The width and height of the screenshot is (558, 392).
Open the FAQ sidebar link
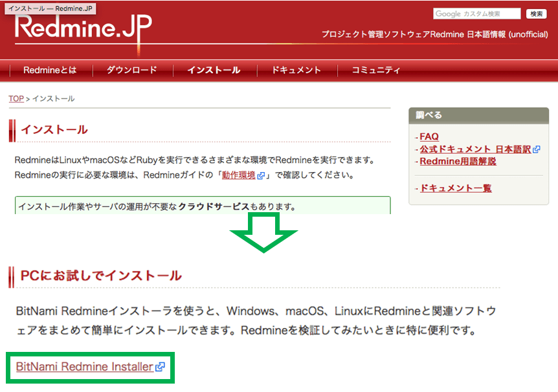429,136
